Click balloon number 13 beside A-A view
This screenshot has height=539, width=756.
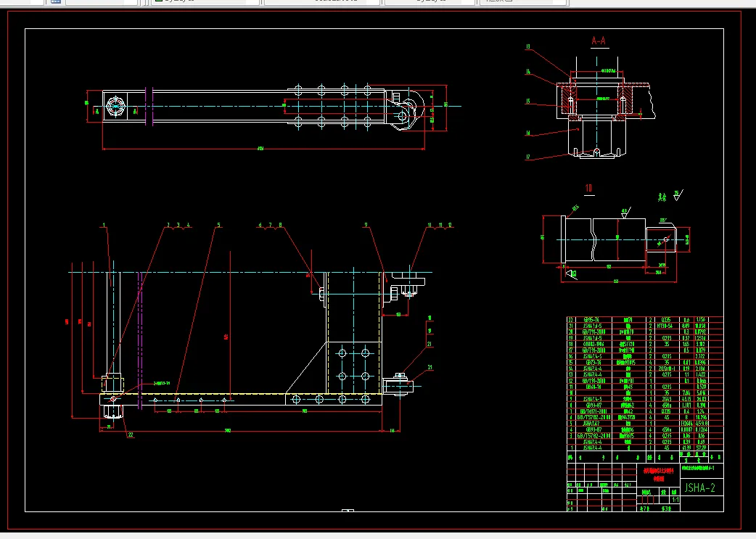(528, 46)
